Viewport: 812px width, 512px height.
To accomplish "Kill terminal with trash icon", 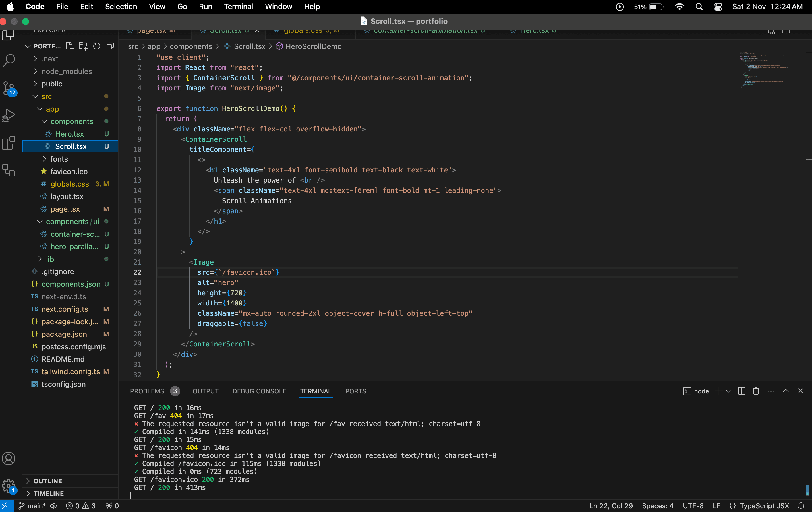I will click(x=756, y=391).
